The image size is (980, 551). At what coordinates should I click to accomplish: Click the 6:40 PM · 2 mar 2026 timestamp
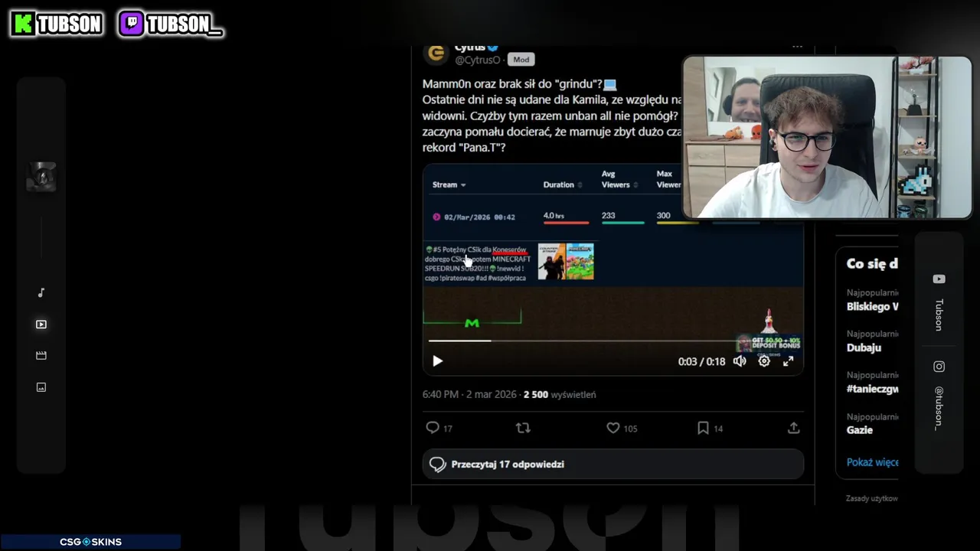click(x=469, y=395)
